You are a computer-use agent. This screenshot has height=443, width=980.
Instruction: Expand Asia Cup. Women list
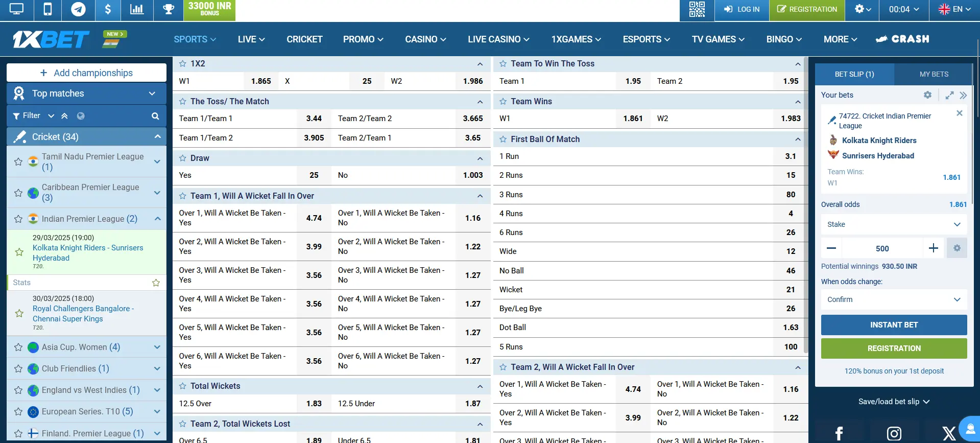point(157,347)
